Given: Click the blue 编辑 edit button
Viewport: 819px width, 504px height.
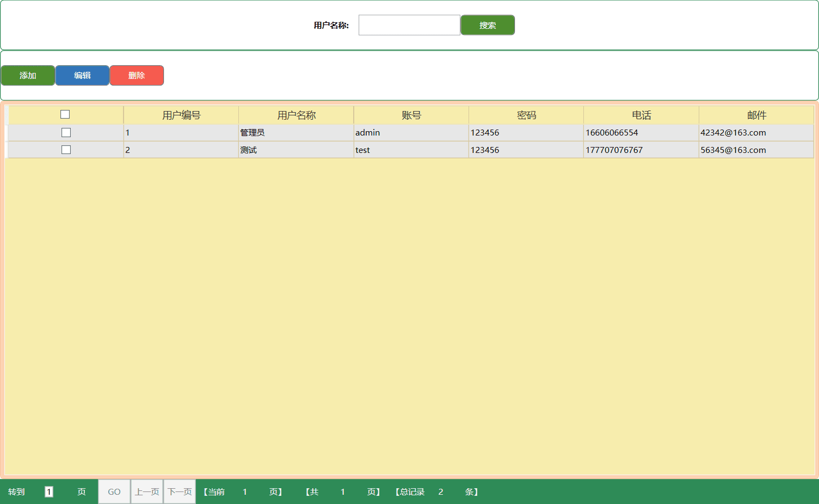Looking at the screenshot, I should click(x=82, y=76).
